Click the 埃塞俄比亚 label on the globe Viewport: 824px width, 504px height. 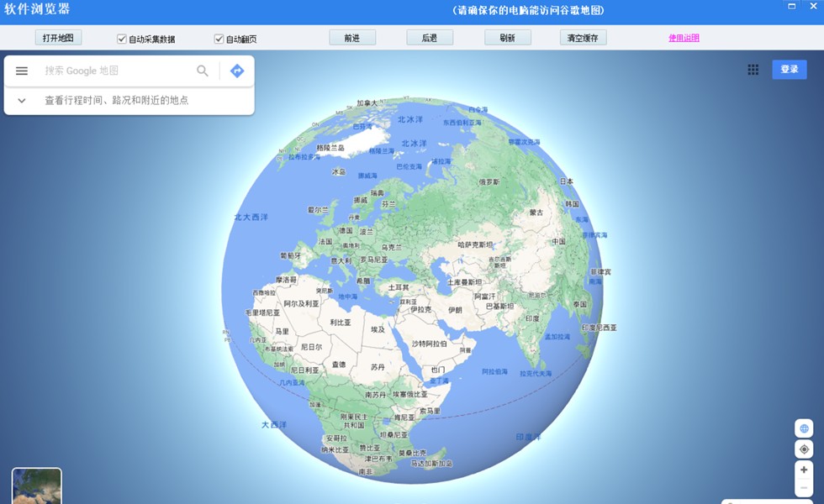(410, 394)
